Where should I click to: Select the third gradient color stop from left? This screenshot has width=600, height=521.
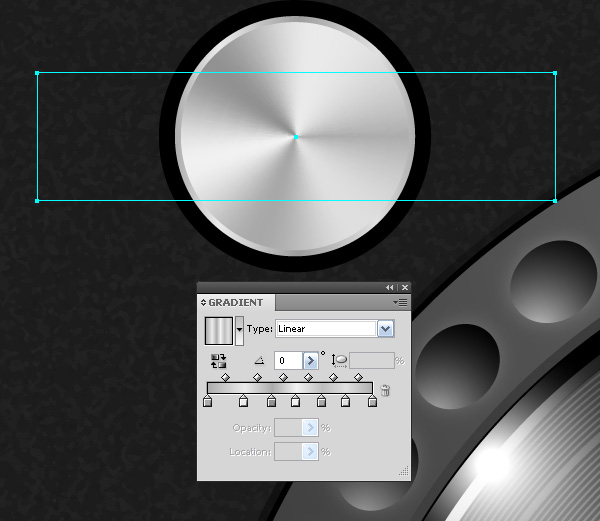pos(271,401)
